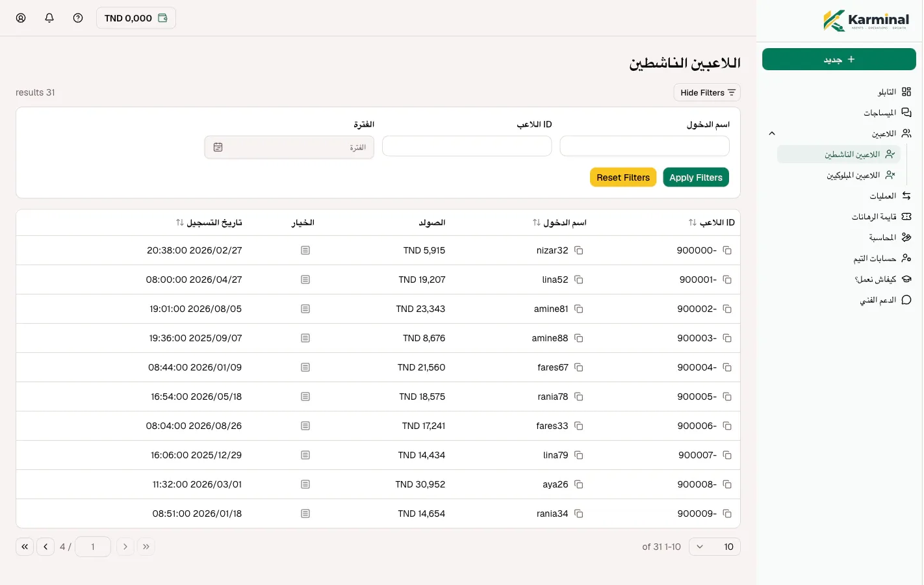Open the notifications bell
924x585 pixels.
tap(49, 18)
